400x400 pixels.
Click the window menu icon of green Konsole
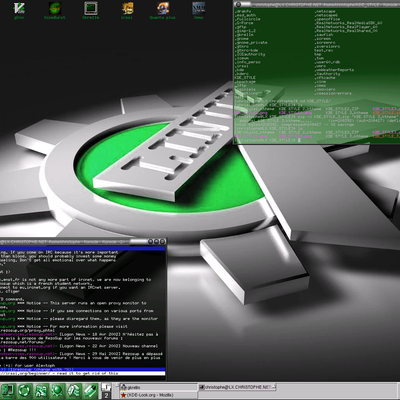tap(238, 4)
